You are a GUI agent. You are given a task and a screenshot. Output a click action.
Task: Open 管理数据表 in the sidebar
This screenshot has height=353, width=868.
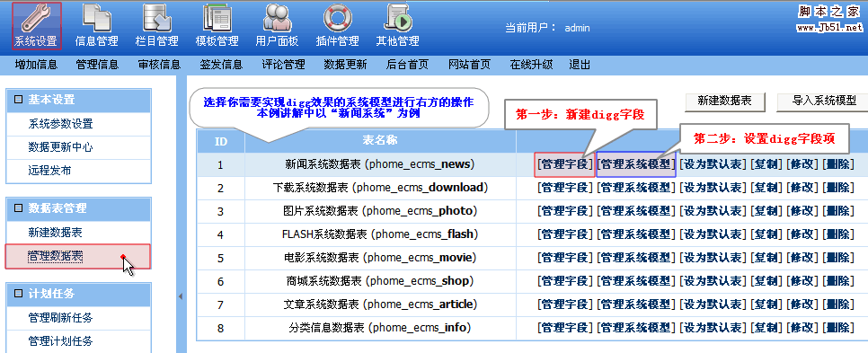point(56,256)
